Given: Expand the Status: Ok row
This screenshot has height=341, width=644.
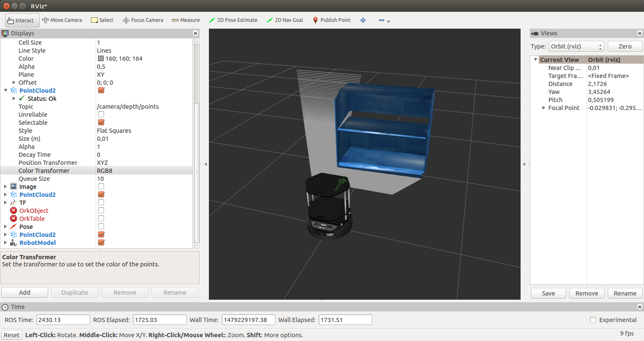Looking at the screenshot, I should [14, 99].
